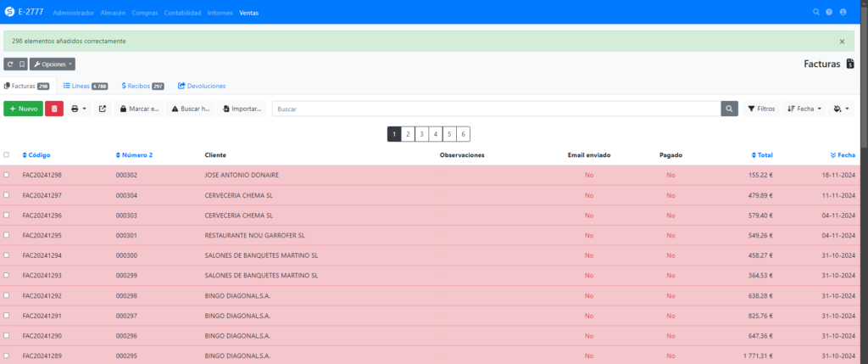Image resolution: width=868 pixels, height=364 pixels.
Task: Toggle the select-all checkbox in table header
Action: (7, 155)
